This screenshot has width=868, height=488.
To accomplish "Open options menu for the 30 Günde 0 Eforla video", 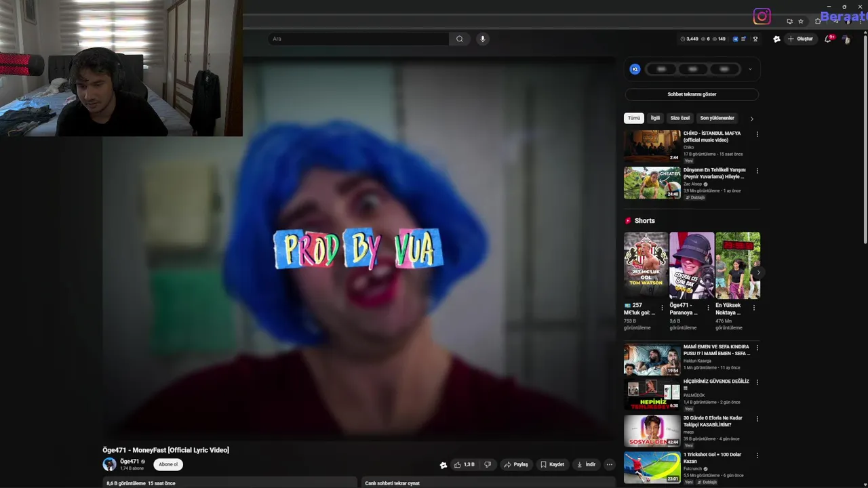I will tap(757, 419).
